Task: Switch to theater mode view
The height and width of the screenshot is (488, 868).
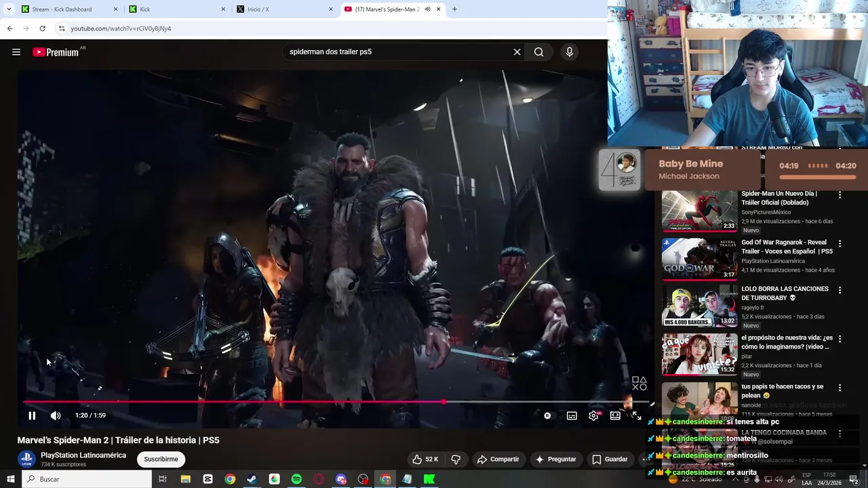Action: click(615, 415)
